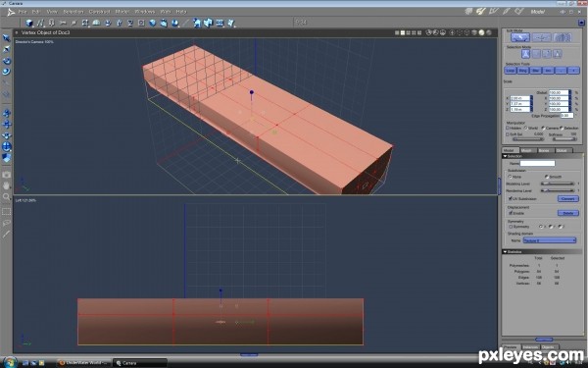Open the Shading domain Name dropdown

550,240
